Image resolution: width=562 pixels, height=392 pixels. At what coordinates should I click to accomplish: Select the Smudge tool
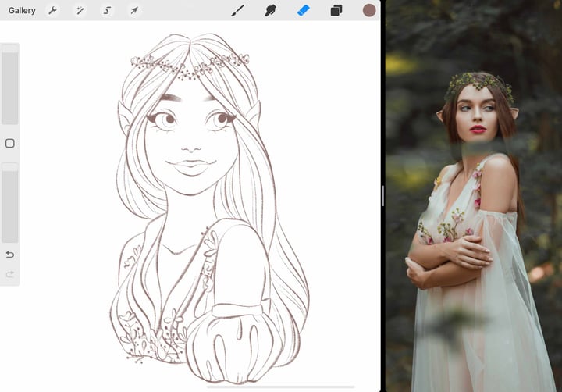270,10
